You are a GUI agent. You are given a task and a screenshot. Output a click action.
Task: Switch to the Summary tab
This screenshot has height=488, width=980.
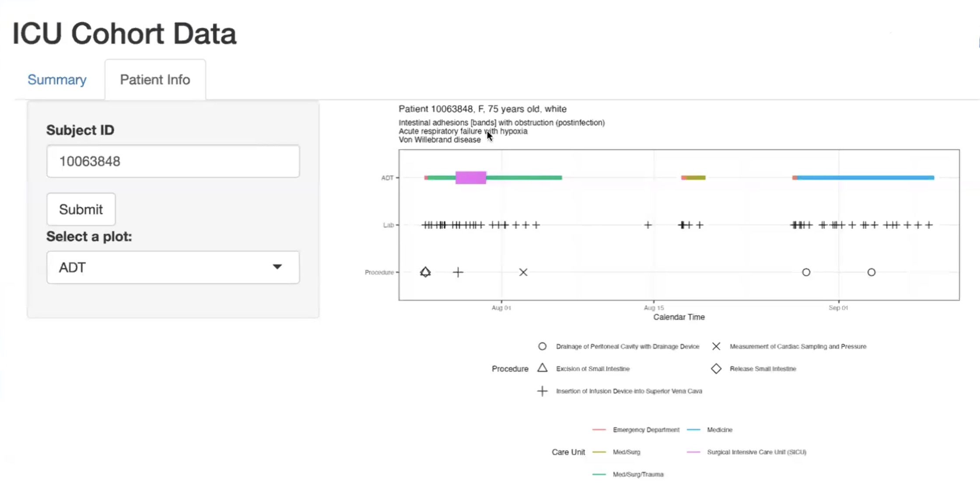[x=57, y=80]
